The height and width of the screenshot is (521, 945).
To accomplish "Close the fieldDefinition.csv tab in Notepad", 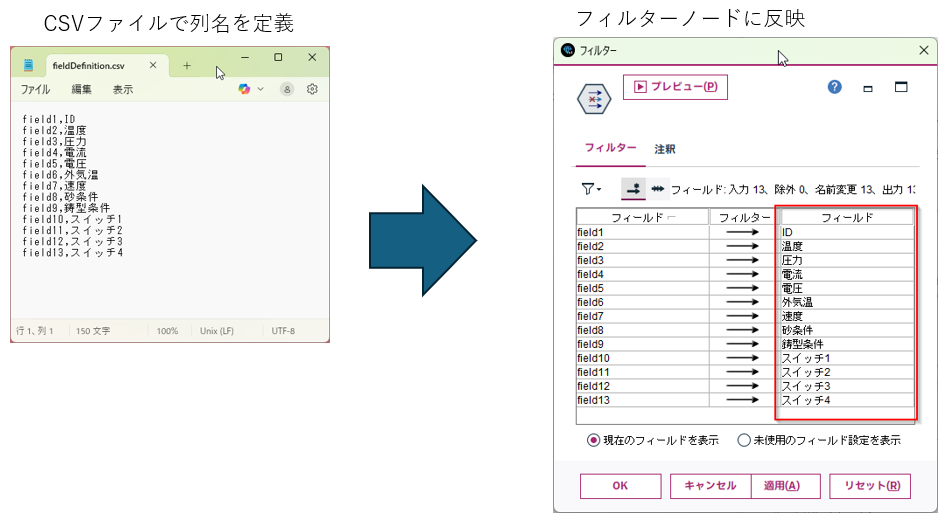I will click(153, 65).
